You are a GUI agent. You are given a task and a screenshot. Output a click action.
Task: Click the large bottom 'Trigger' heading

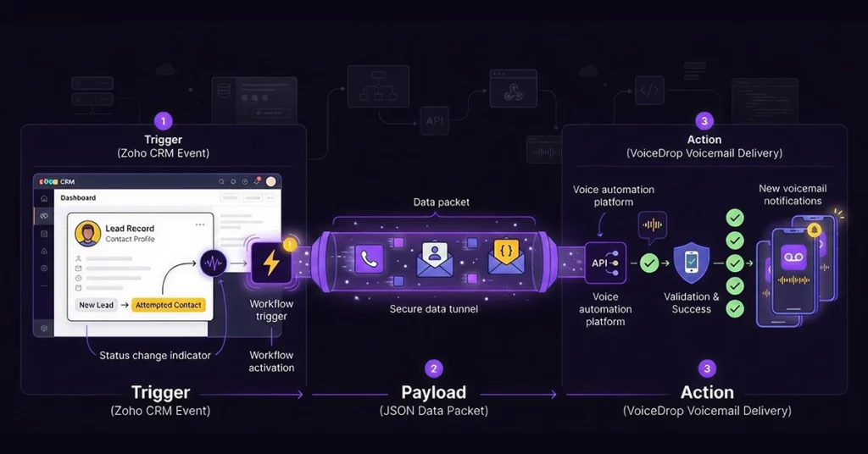point(160,392)
